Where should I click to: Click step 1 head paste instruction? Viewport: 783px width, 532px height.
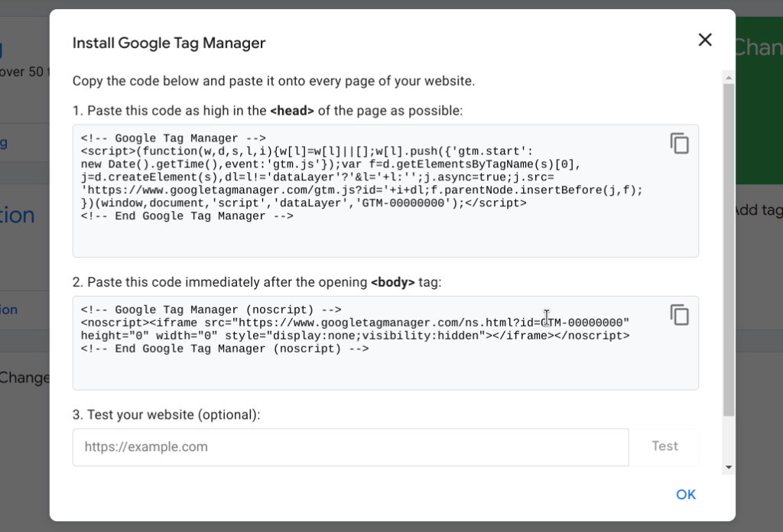268,110
